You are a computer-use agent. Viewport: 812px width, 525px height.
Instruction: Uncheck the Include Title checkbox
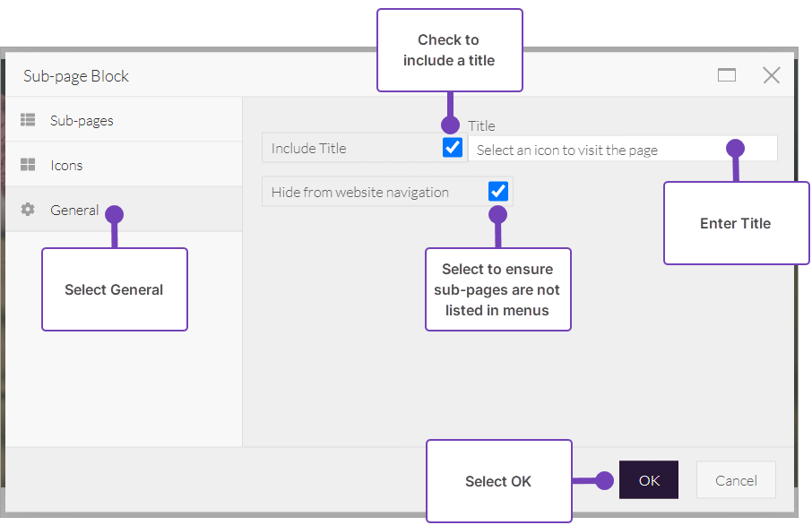pos(453,148)
